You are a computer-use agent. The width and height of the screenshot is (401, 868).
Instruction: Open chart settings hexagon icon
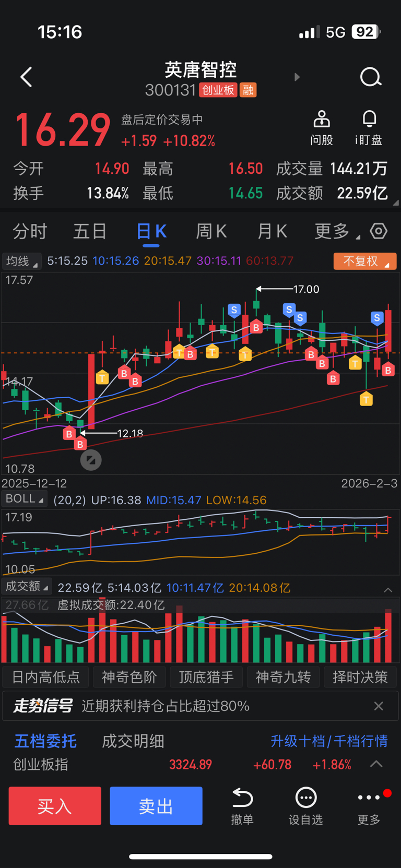(x=379, y=231)
